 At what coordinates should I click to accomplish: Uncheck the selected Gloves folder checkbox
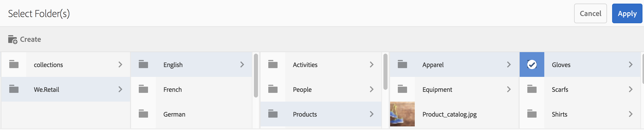532,64
